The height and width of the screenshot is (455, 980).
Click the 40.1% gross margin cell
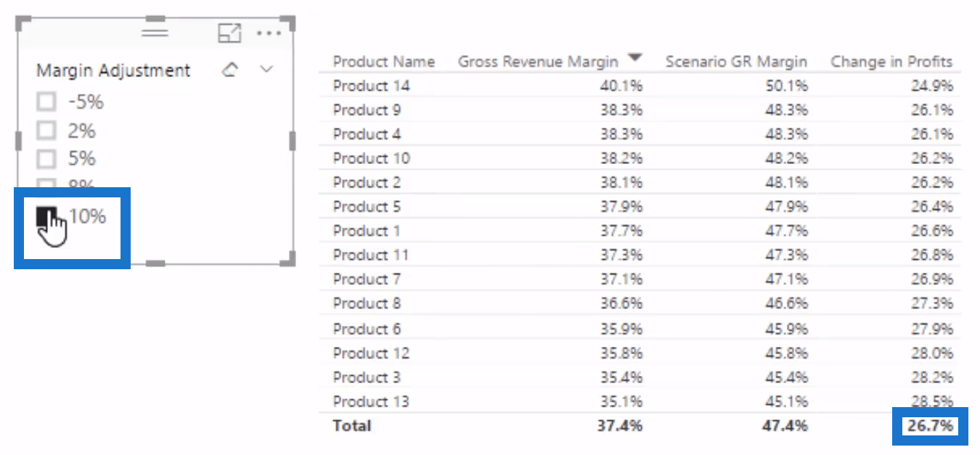pyautogui.click(x=623, y=86)
